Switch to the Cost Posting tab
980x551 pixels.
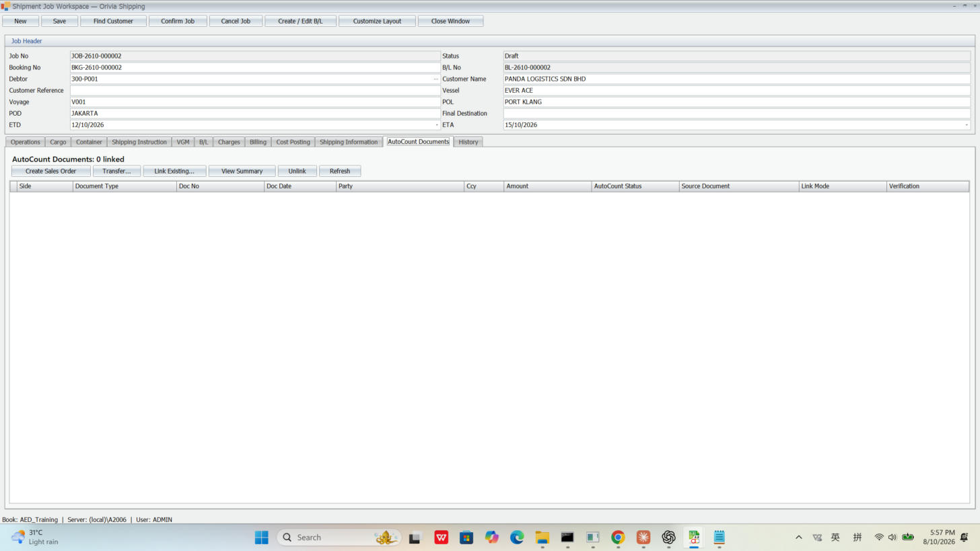(293, 142)
